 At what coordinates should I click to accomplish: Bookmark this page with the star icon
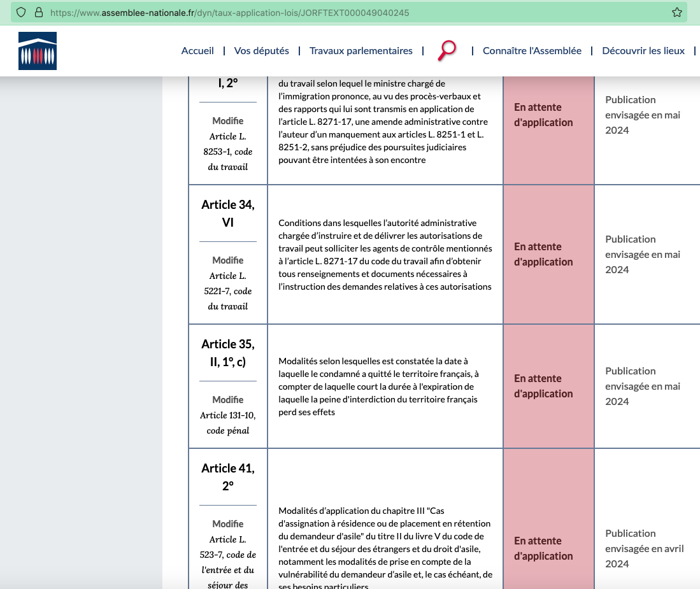[x=676, y=12]
